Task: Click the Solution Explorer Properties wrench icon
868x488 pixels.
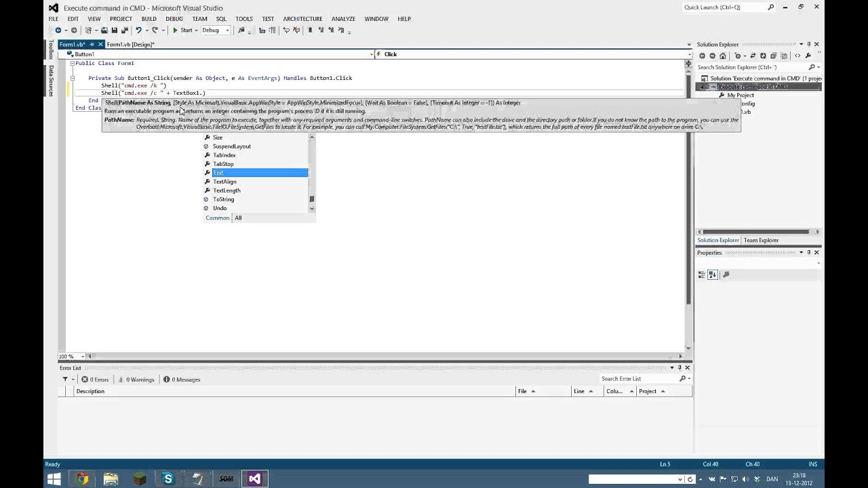Action: click(x=808, y=56)
